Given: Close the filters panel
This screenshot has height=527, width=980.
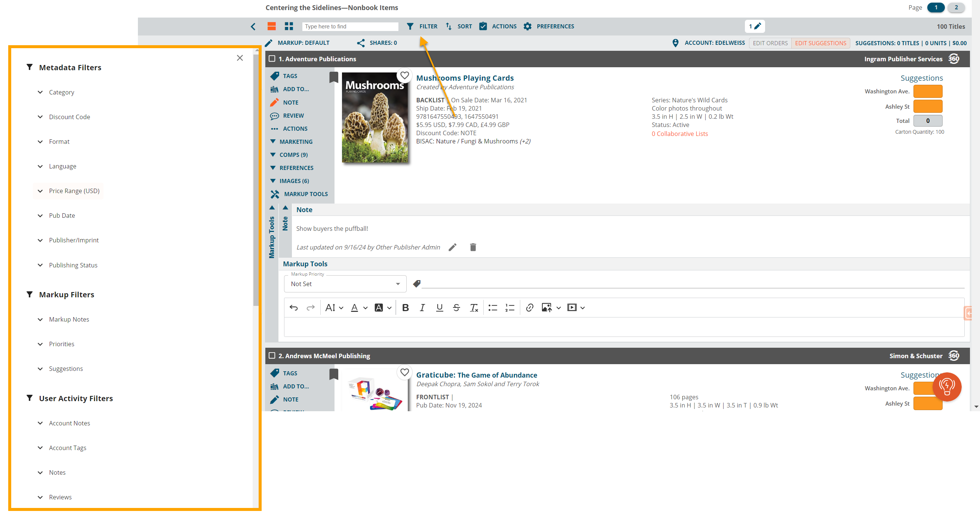Looking at the screenshot, I should (240, 58).
